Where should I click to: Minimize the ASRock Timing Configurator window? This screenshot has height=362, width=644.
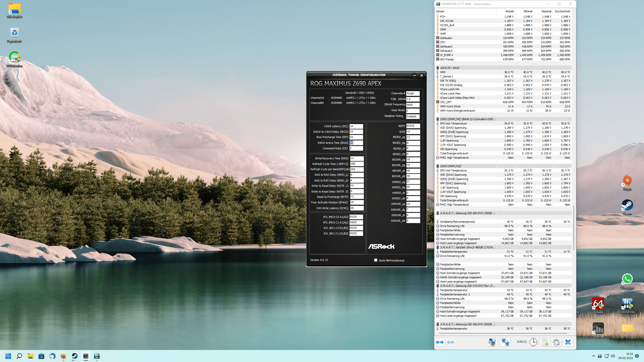(x=414, y=75)
